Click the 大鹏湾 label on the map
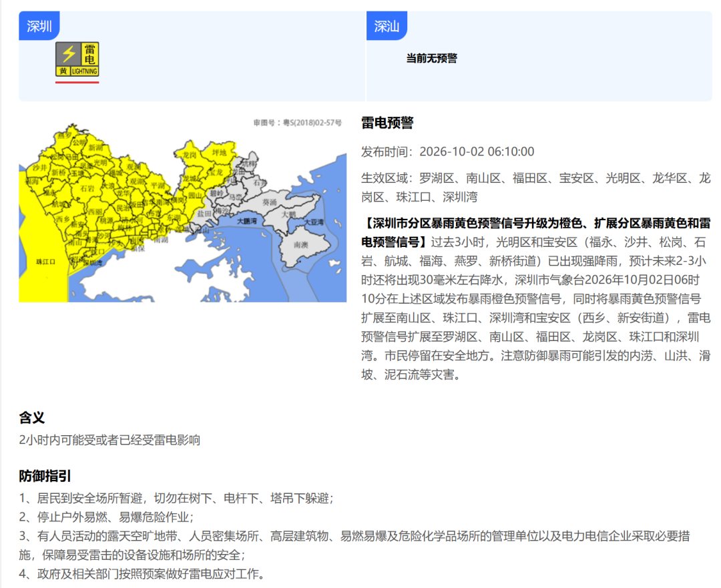This screenshot has width=721, height=588. click(x=247, y=221)
